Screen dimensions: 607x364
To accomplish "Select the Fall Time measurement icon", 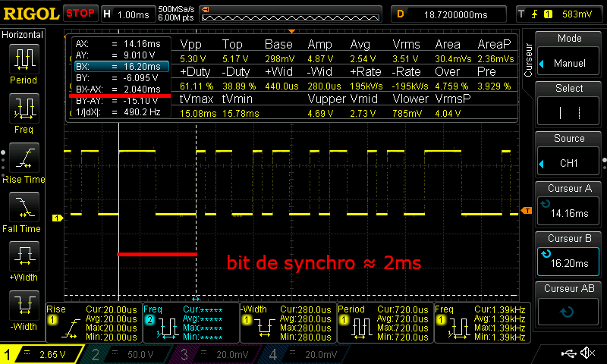I will (x=24, y=207).
